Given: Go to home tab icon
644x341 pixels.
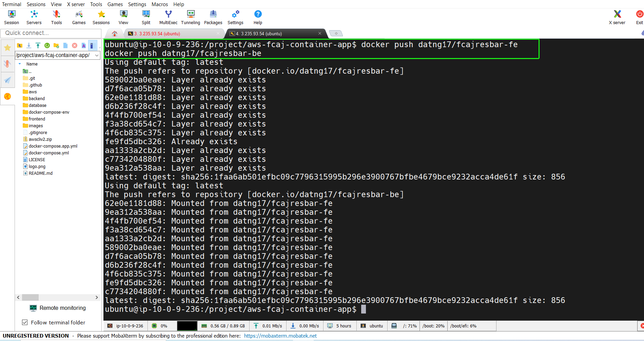Looking at the screenshot, I should pos(115,34).
